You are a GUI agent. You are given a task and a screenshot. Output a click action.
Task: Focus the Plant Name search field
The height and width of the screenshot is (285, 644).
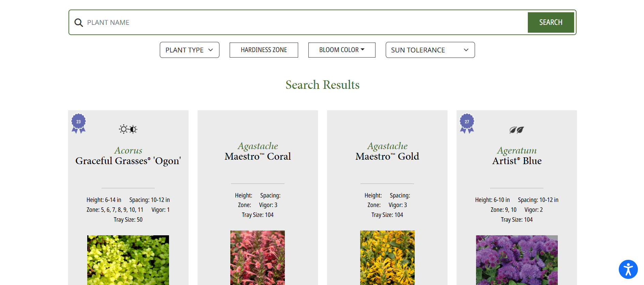[303, 22]
